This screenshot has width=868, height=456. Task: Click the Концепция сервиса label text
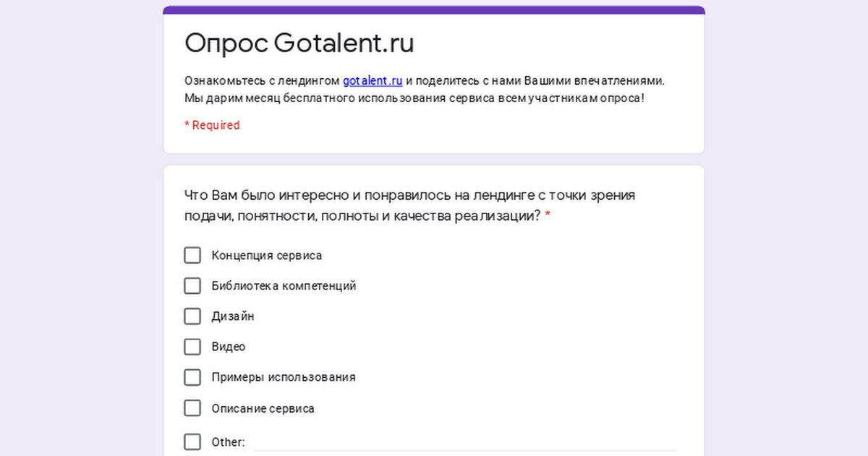point(267,256)
